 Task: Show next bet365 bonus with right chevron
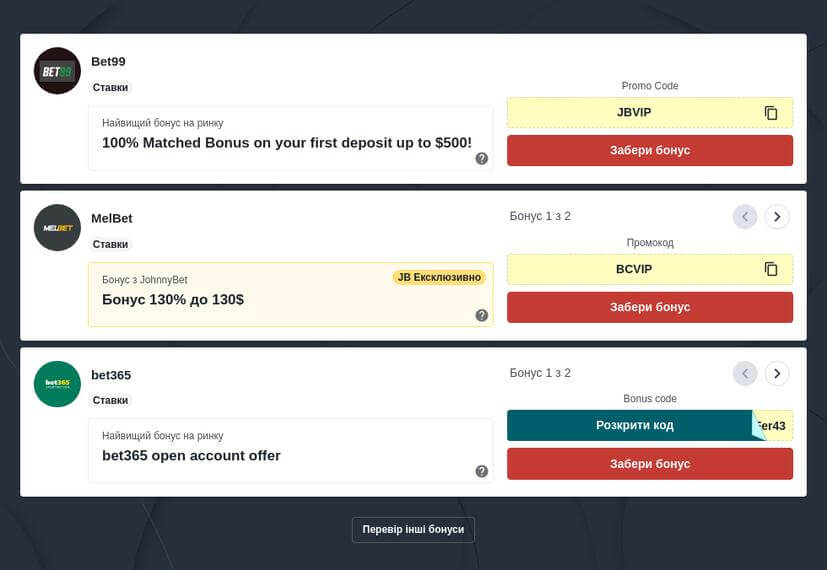(777, 373)
